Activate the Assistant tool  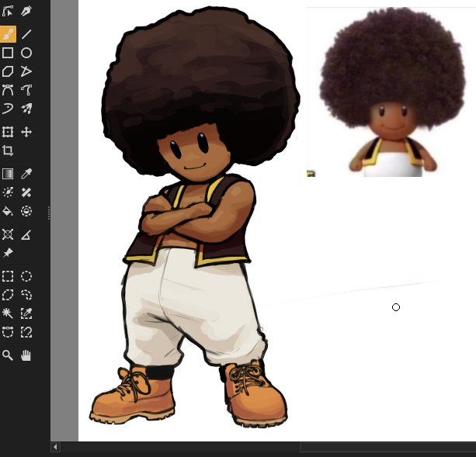(x=8, y=234)
